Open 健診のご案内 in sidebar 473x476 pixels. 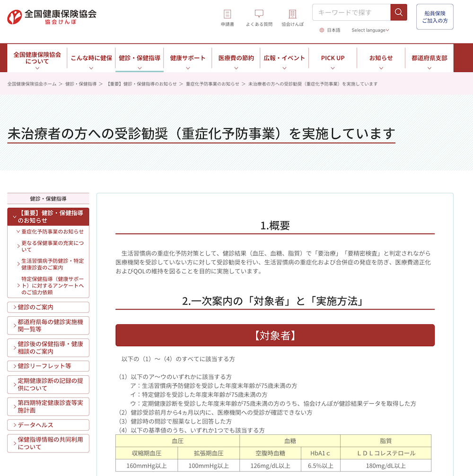click(48, 307)
